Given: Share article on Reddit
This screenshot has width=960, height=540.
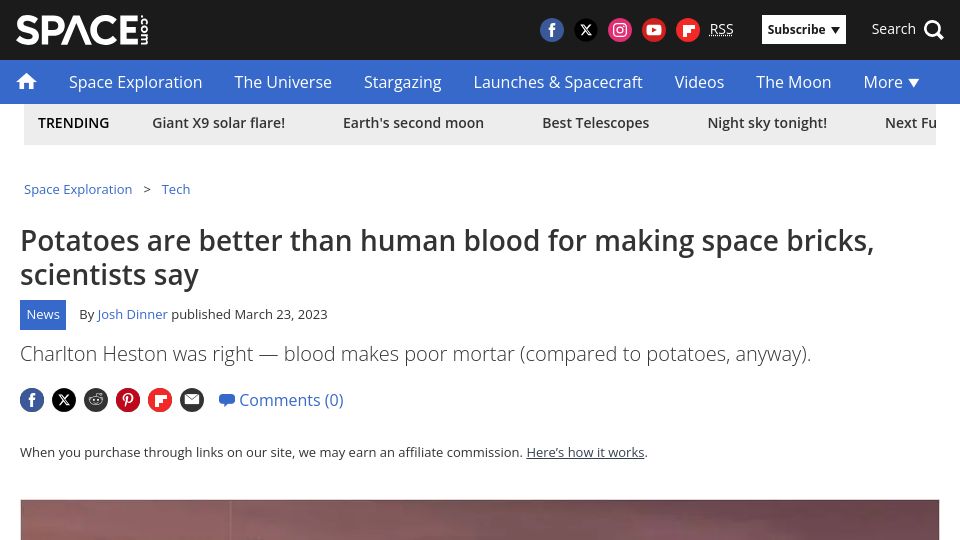Looking at the screenshot, I should tap(96, 400).
